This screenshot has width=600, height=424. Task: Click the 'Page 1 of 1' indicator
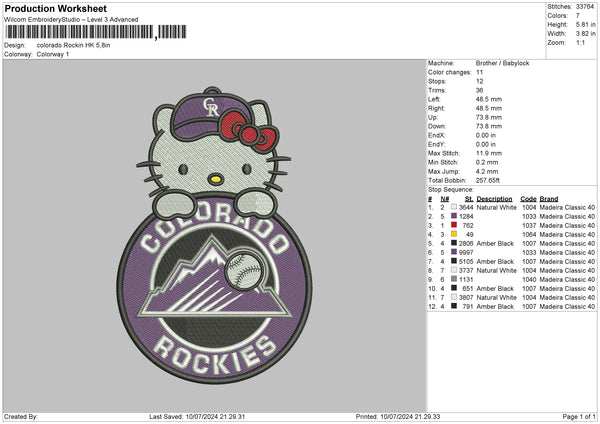[x=579, y=416]
